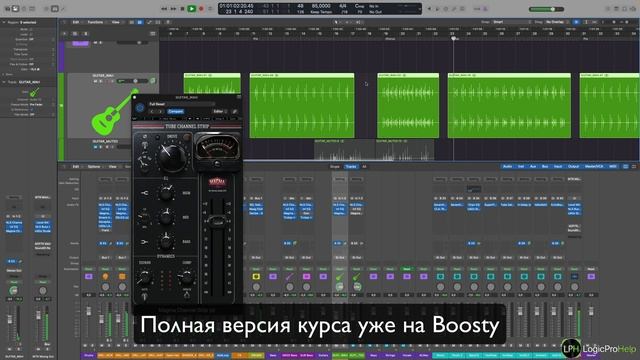Toggle Audio channel filter in mixer

tap(507, 167)
